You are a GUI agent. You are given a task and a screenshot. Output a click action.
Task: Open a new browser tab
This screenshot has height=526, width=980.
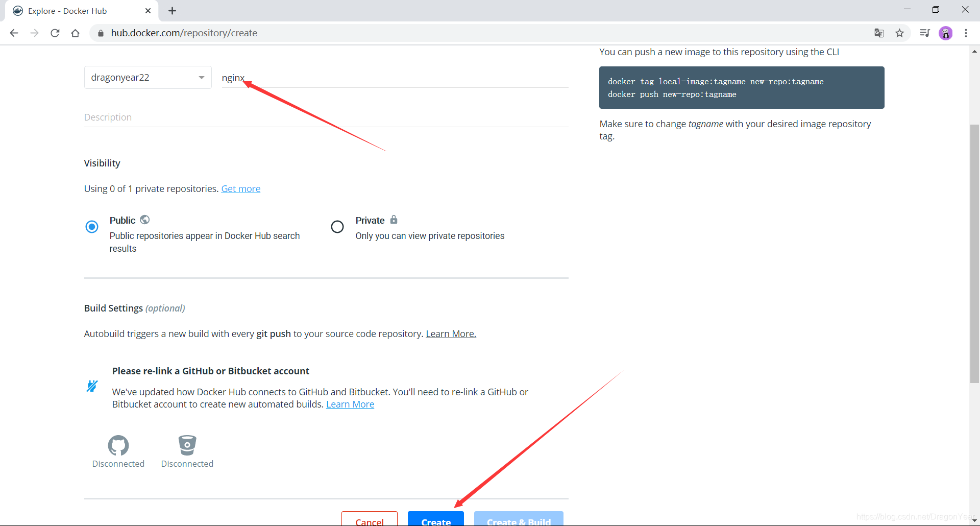[172, 11]
